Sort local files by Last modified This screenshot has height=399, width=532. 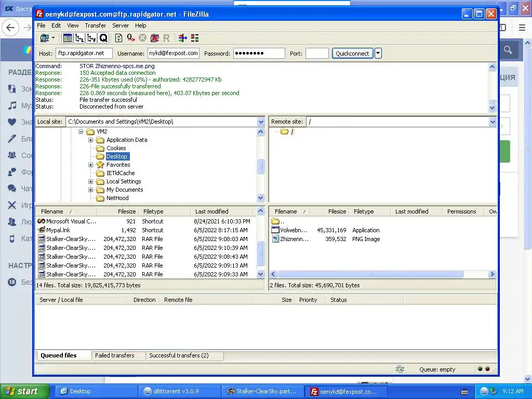[222, 211]
